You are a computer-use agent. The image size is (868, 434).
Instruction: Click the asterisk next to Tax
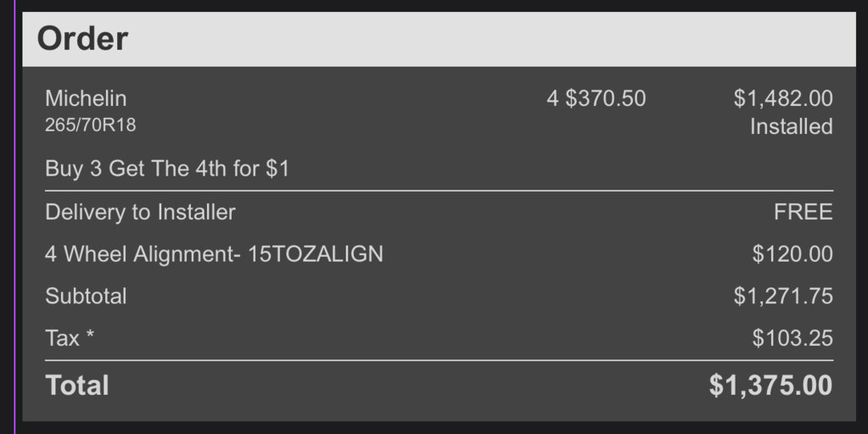(x=89, y=334)
